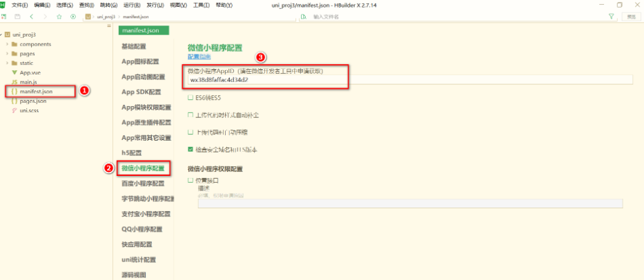
Task: Collapse the uni_proj3 project tree
Action: 1,35
